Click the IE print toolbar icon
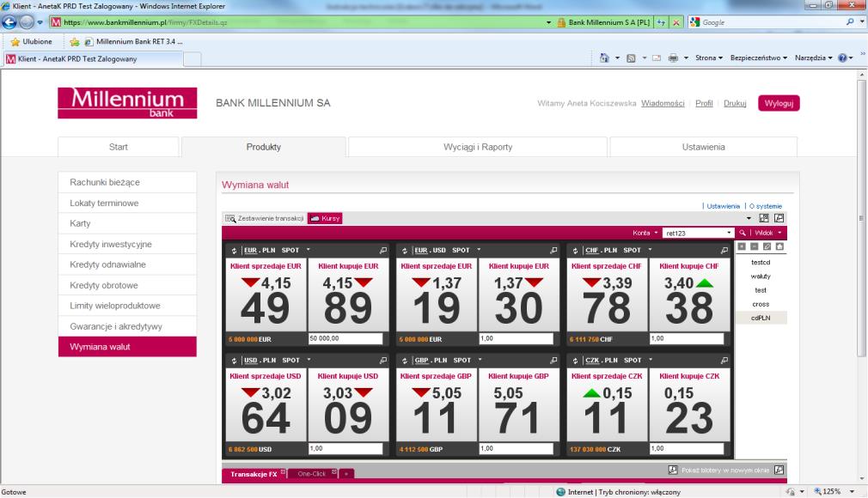868x498 pixels. point(673,58)
